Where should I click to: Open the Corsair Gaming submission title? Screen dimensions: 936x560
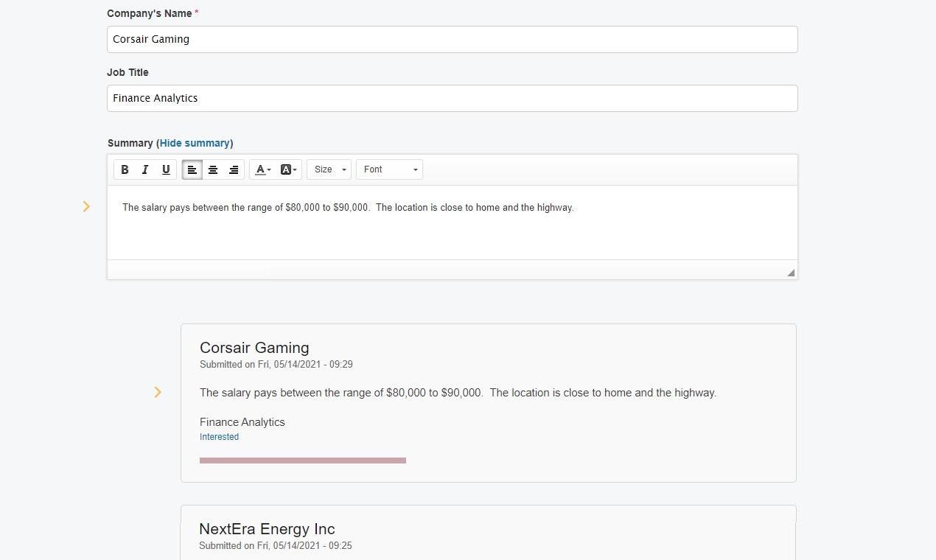coord(254,348)
